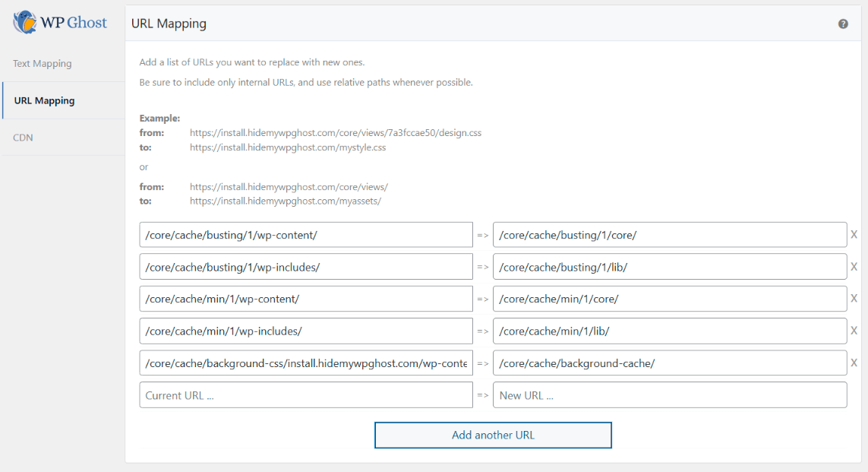
Task: Click the /core/cache/background-cache/ target field
Action: (670, 363)
